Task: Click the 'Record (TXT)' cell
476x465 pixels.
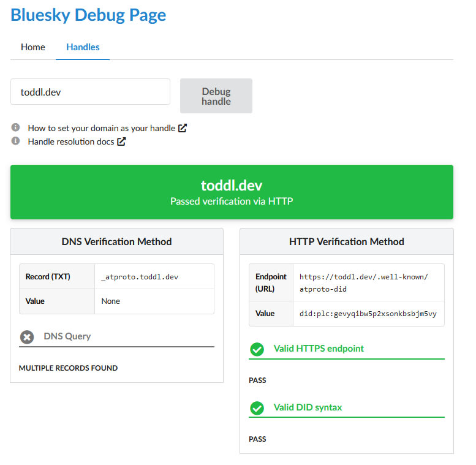Action: [57, 276]
